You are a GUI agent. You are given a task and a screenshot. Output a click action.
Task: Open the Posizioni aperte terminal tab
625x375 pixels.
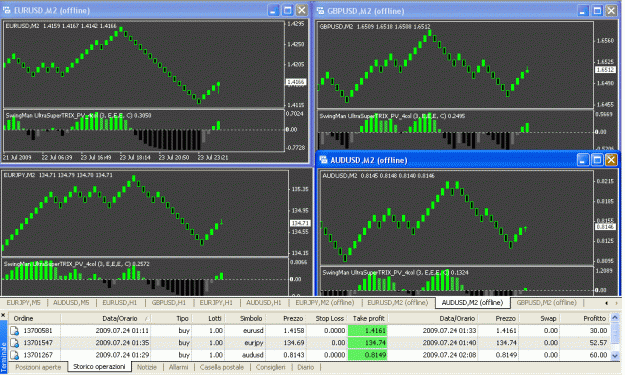pyautogui.click(x=38, y=367)
